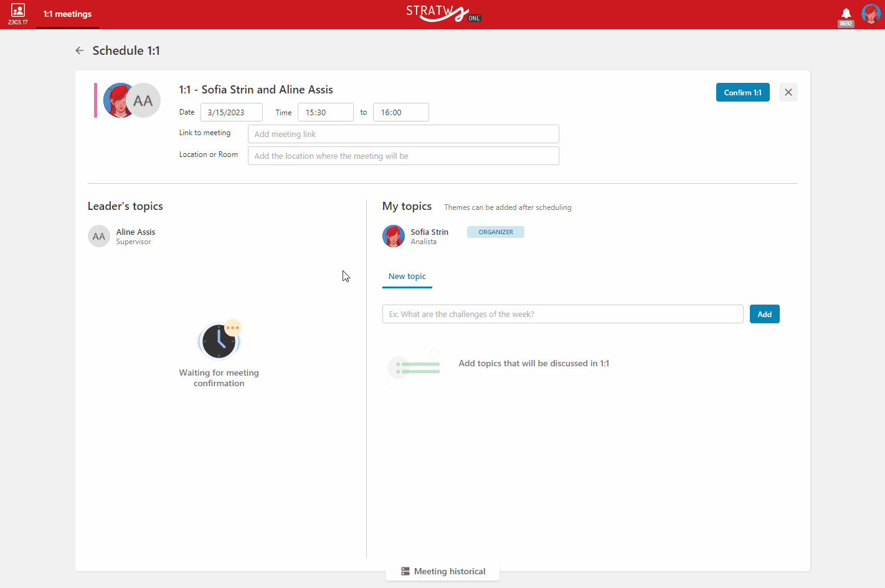This screenshot has height=588, width=885.
Task: Click the waiting clock illustration
Action: click(219, 341)
